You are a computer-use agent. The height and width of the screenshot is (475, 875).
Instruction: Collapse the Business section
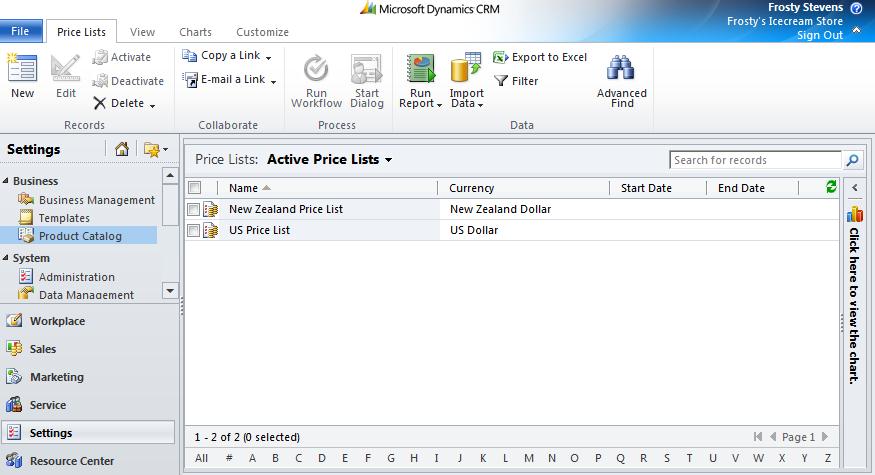pos(6,180)
